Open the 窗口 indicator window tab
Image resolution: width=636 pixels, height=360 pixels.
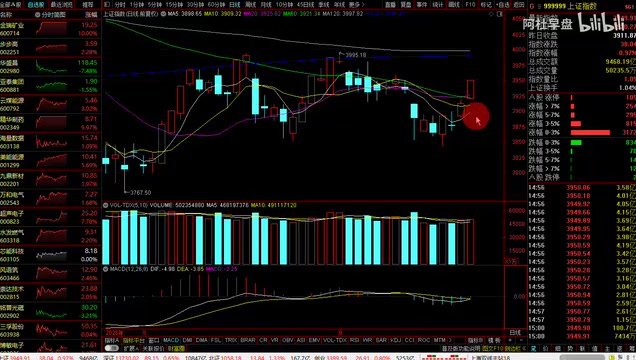[x=154, y=340]
